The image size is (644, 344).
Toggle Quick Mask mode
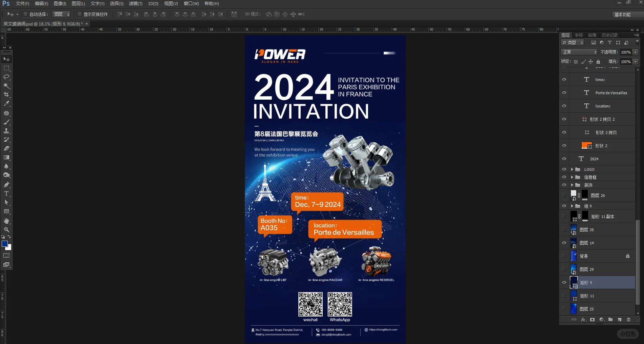(x=6, y=256)
